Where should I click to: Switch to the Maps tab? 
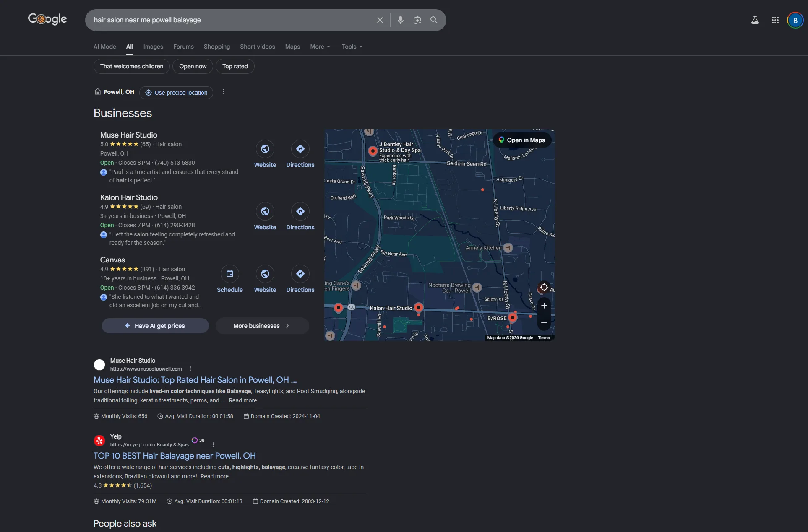pyautogui.click(x=292, y=47)
